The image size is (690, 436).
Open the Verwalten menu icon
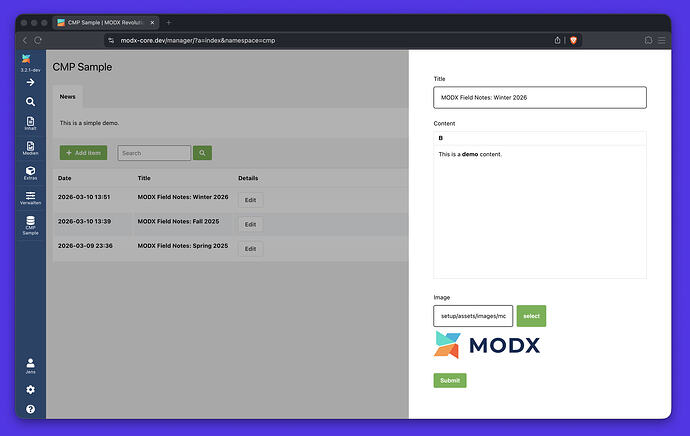[30, 197]
